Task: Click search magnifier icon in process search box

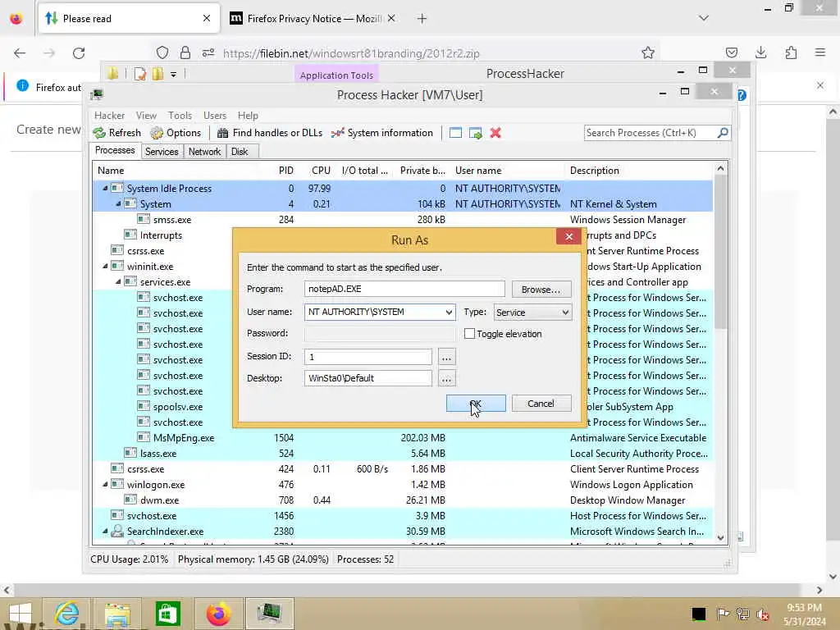Action: click(x=723, y=132)
